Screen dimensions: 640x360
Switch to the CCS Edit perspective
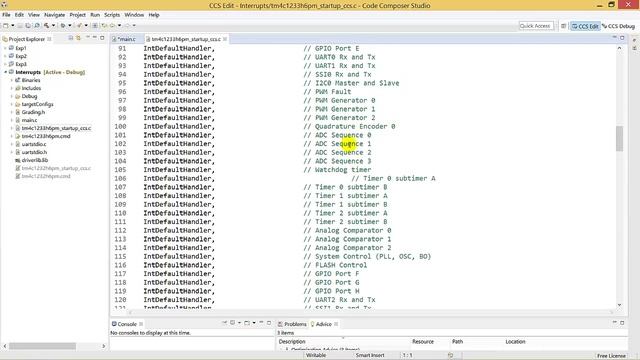585,26
